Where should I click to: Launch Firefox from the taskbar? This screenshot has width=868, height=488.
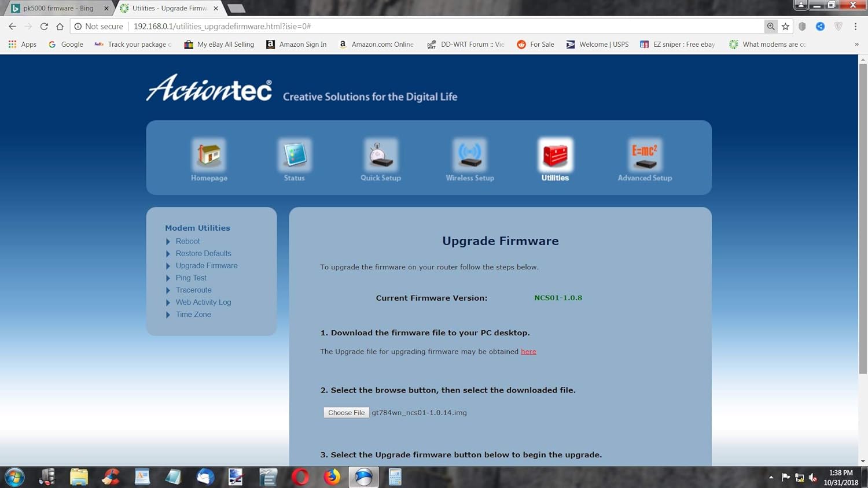point(332,477)
